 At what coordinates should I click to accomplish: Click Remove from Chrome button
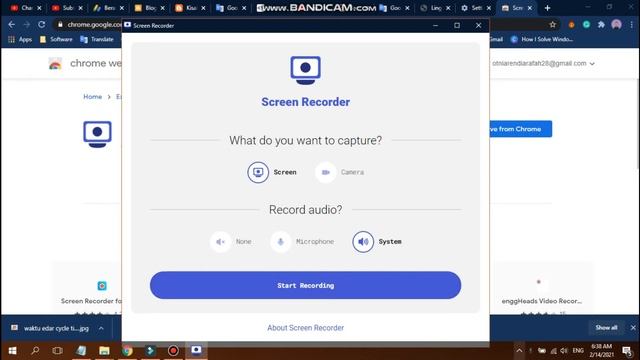click(520, 129)
